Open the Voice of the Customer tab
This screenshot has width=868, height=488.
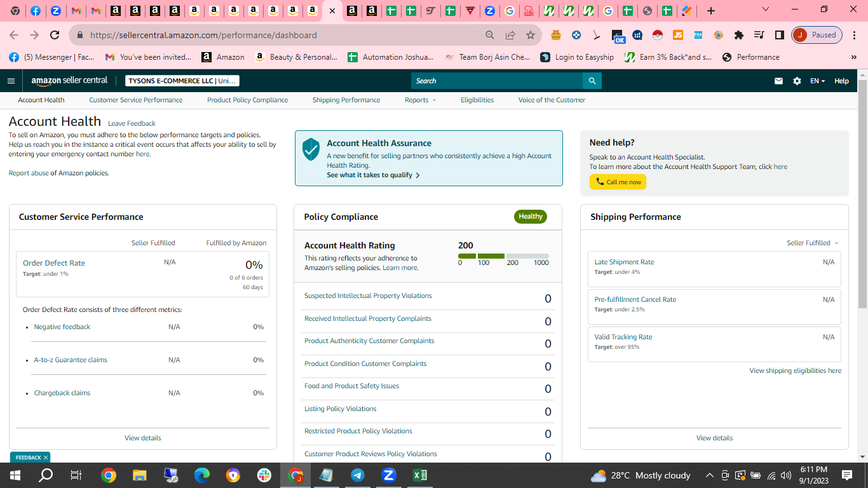point(552,100)
